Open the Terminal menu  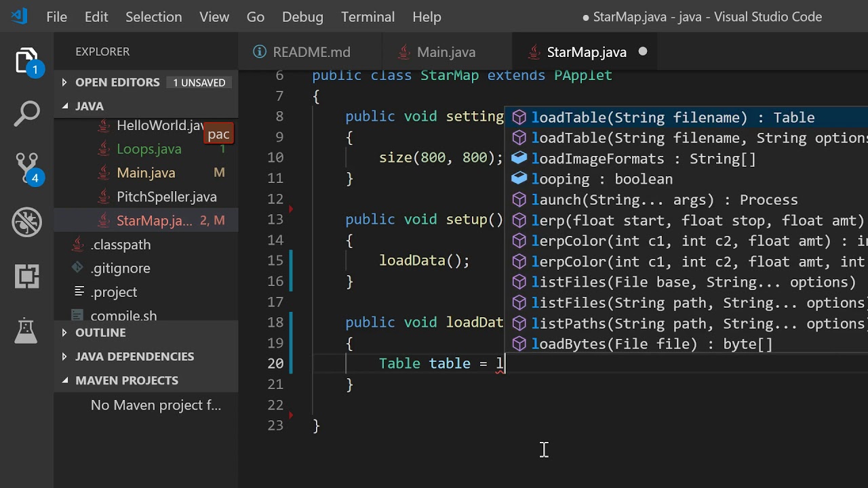(x=368, y=17)
